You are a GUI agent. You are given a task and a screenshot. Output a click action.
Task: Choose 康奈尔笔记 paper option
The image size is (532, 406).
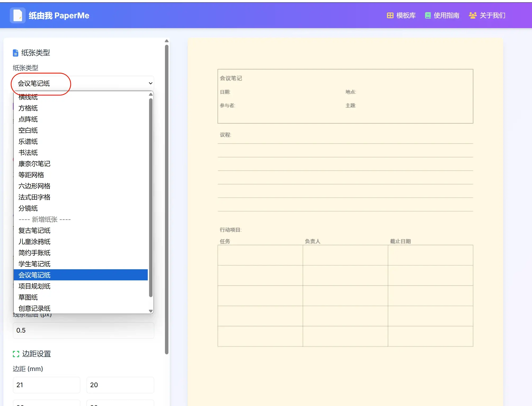coord(34,164)
